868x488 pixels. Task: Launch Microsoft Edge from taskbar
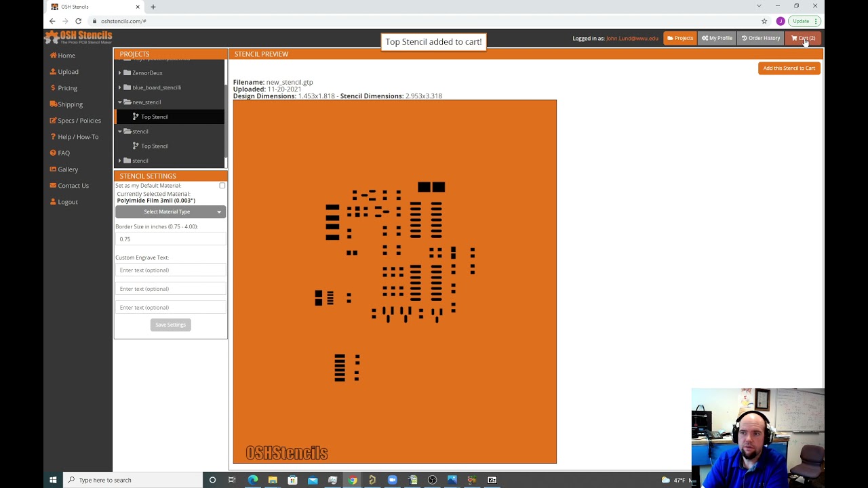pos(252,480)
